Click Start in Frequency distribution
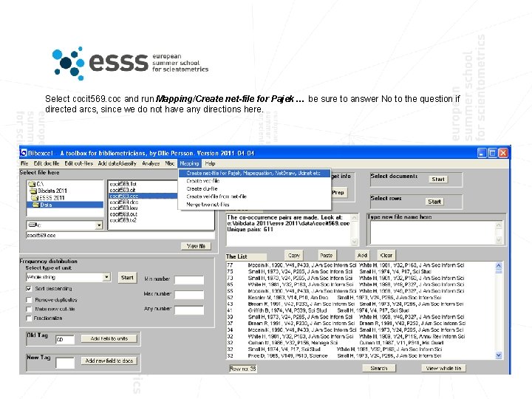 pos(127,278)
